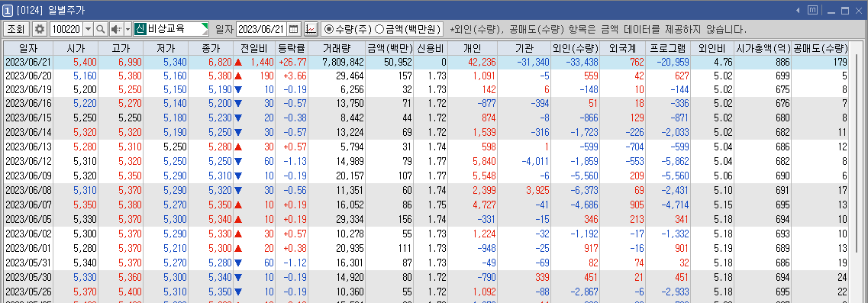
Task: Click the window number 1 icon in title bar
Action: (x=8, y=11)
